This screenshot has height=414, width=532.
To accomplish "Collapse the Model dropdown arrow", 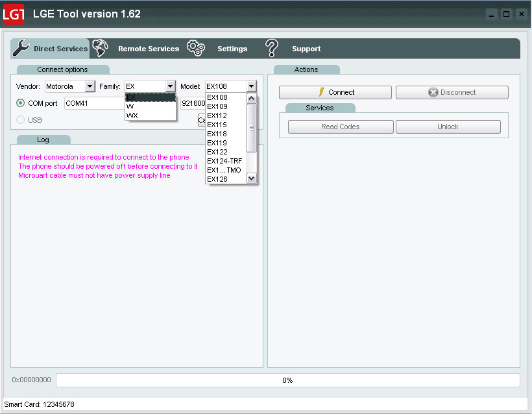I will (x=251, y=86).
